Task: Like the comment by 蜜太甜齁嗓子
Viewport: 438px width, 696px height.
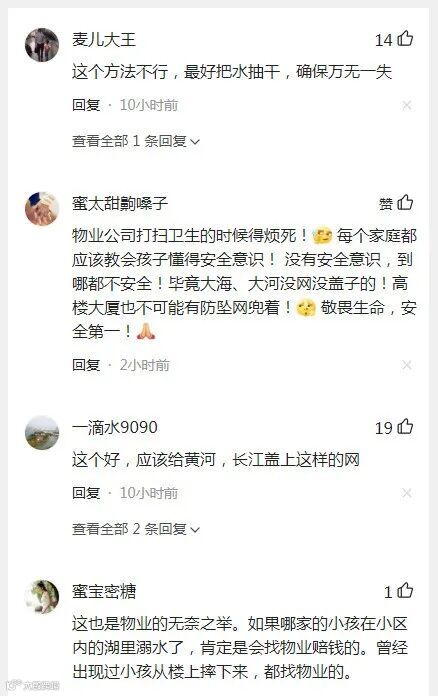Action: [x=405, y=203]
